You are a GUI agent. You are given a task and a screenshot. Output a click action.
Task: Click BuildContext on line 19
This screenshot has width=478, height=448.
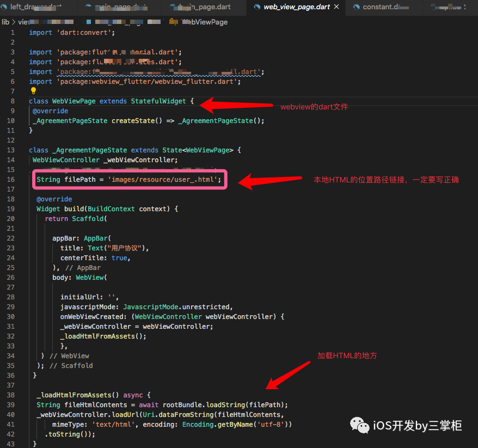click(x=111, y=209)
